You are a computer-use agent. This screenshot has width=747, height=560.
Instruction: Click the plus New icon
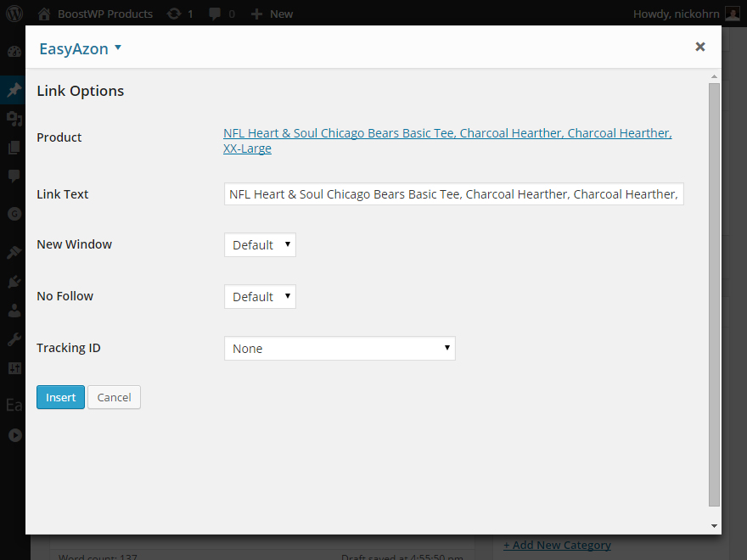(x=256, y=14)
